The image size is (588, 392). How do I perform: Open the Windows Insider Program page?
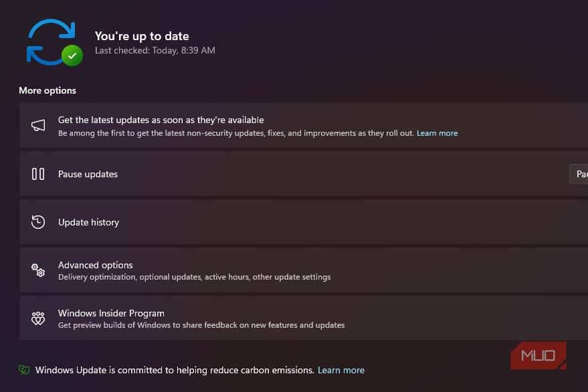(x=111, y=313)
